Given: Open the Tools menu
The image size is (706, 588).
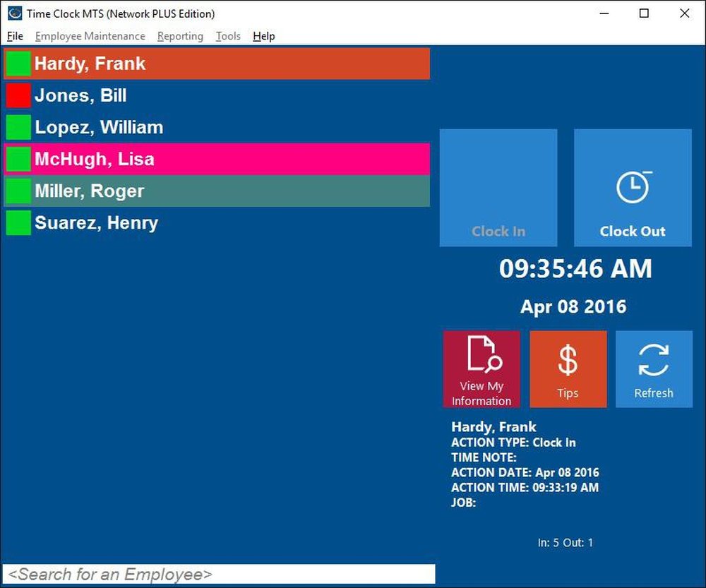Looking at the screenshot, I should (228, 36).
